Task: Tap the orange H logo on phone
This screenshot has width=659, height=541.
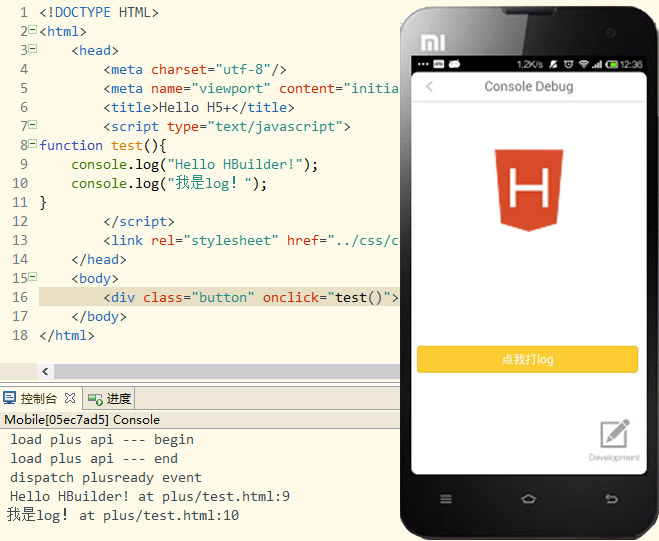Action: point(529,190)
